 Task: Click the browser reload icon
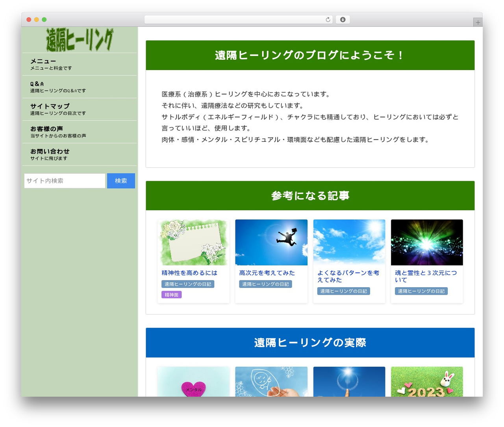328,20
